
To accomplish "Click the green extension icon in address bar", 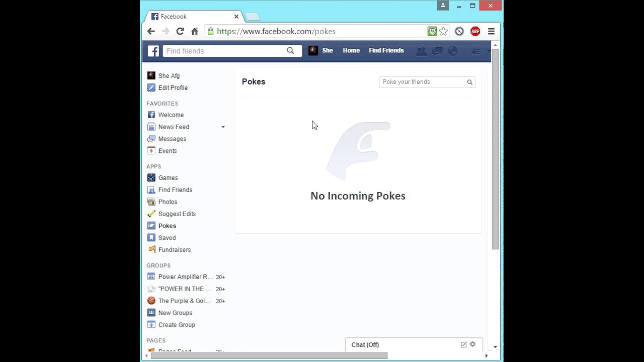I will click(x=432, y=31).
